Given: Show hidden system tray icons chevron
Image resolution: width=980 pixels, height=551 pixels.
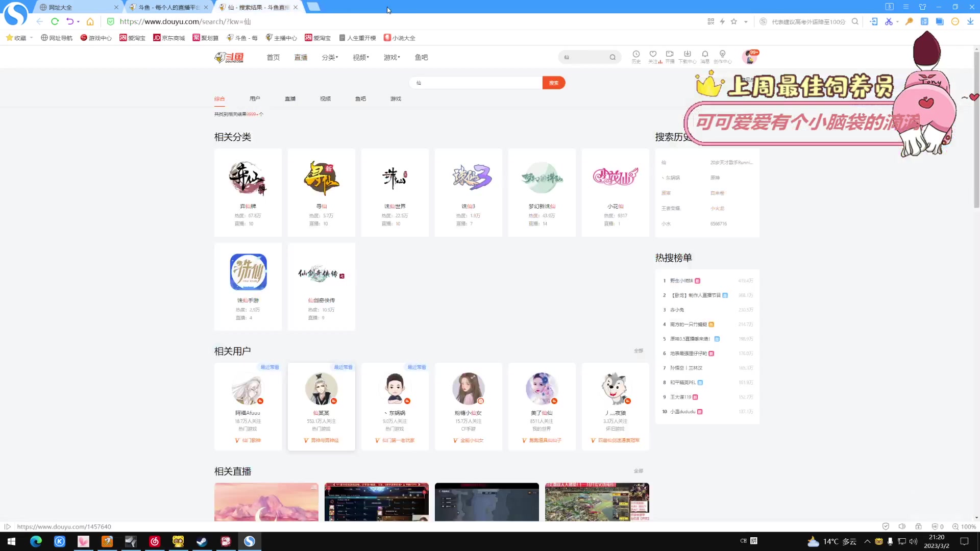Looking at the screenshot, I should 867,541.
